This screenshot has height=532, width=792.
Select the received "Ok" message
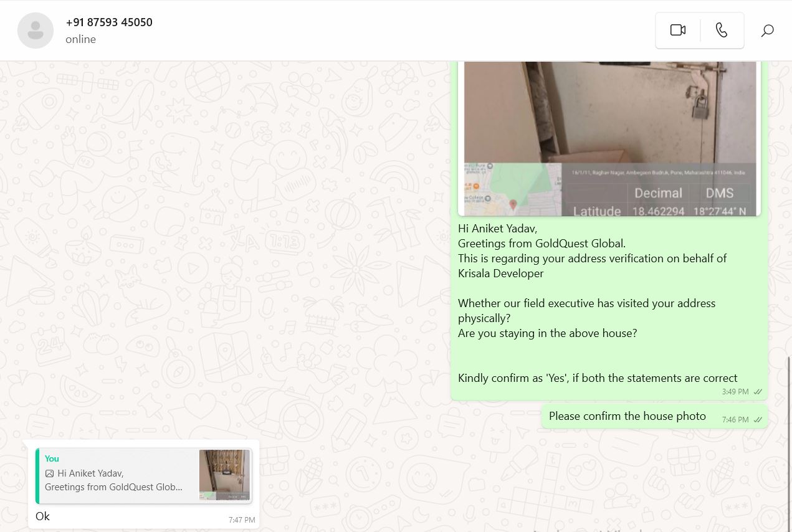tap(42, 516)
